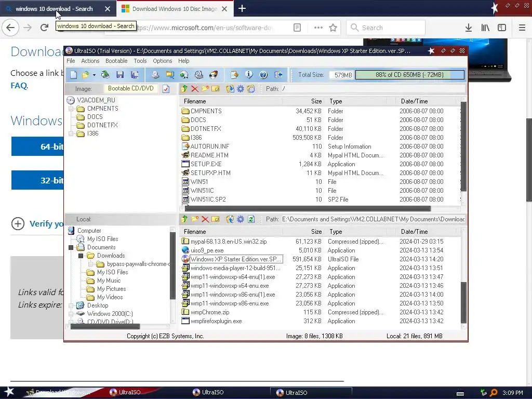
Task: Expand the I386 folder in image tree
Action: click(x=71, y=134)
